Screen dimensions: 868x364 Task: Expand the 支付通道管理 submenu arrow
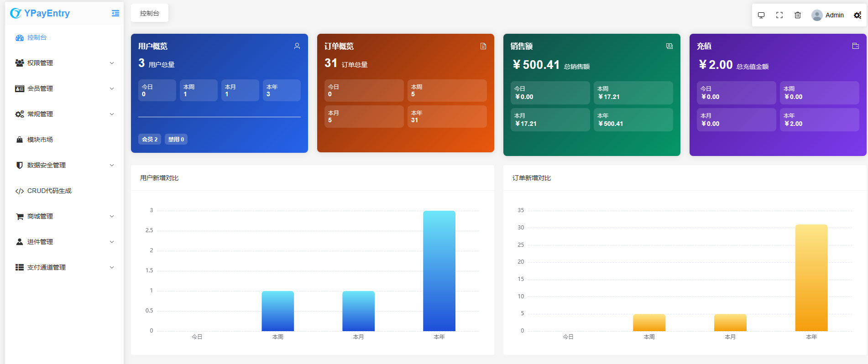tap(112, 267)
